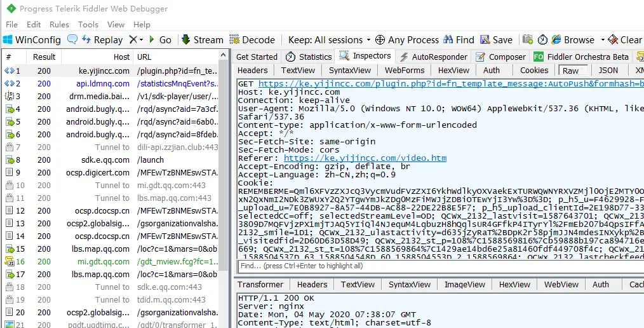Select the request Cookies tab
Image resolution: width=644 pixels, height=328 pixels.
coord(534,71)
